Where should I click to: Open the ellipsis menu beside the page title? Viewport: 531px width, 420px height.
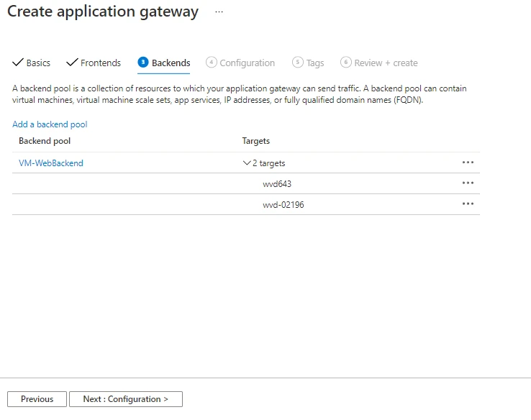coord(219,12)
